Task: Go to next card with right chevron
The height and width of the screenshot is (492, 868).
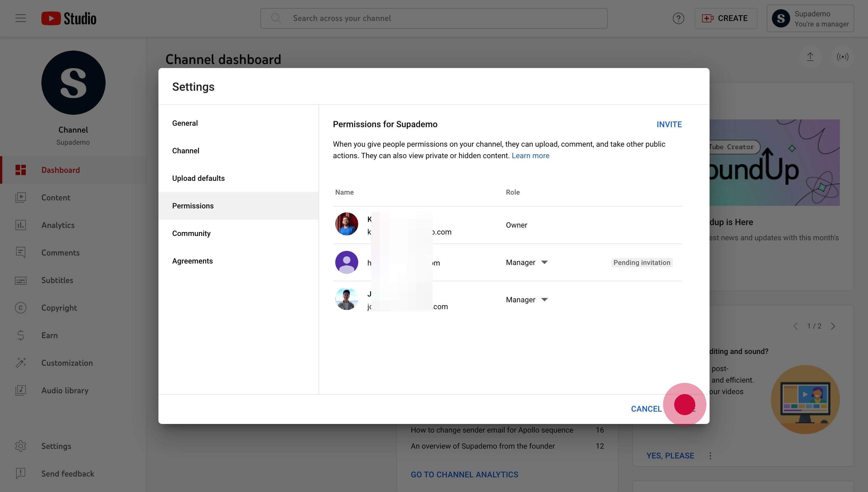Action: coord(833,326)
